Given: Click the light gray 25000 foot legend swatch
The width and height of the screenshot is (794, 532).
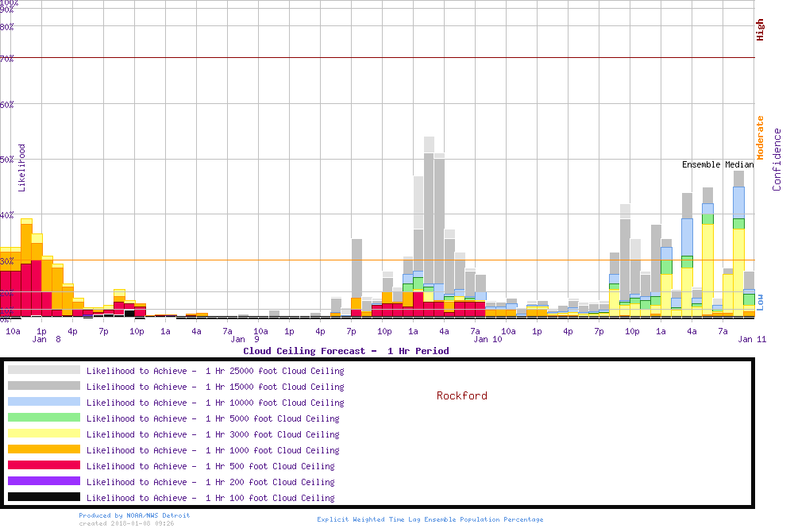Looking at the screenshot, I should [44, 370].
